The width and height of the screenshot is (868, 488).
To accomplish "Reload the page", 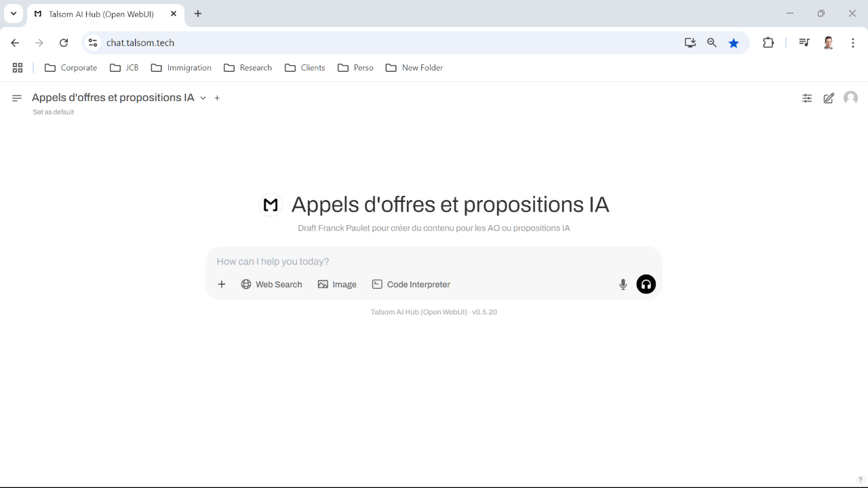I will [64, 43].
